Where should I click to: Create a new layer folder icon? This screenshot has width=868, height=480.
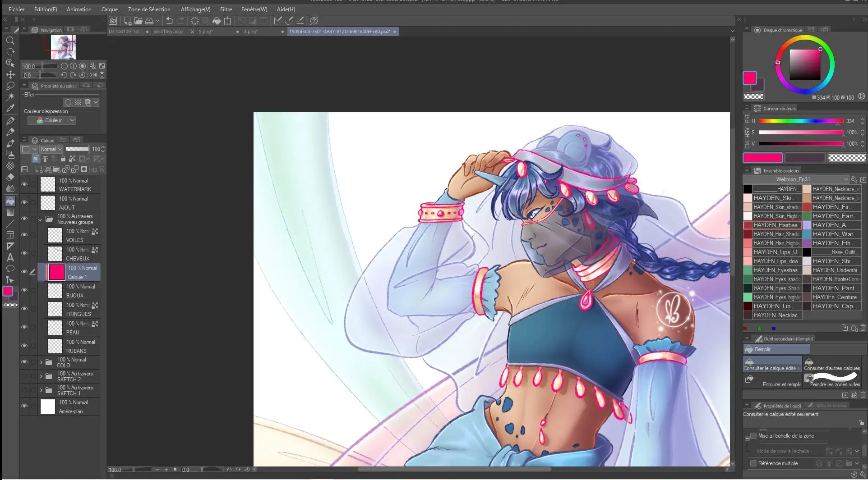coord(57,169)
